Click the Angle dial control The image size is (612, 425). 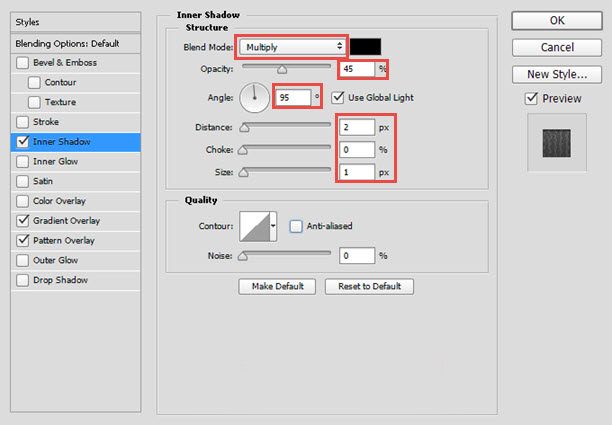(x=254, y=97)
